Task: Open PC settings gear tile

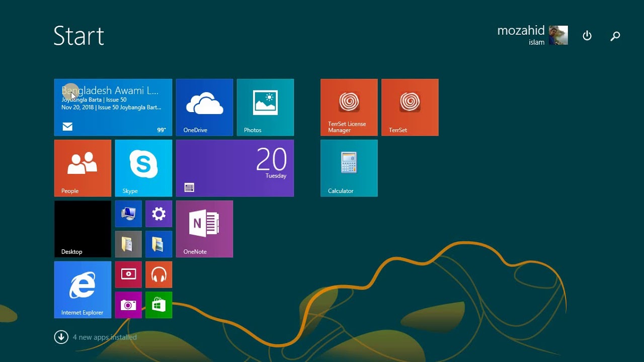Action: 159,214
